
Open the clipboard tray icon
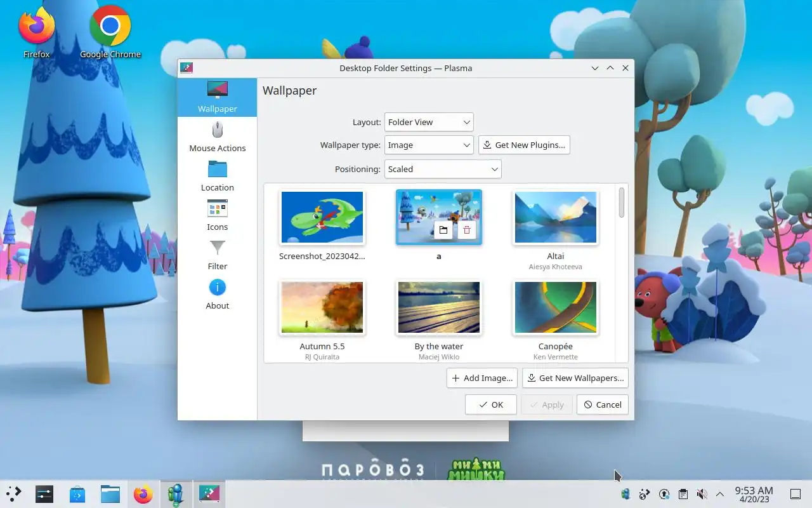tap(683, 494)
